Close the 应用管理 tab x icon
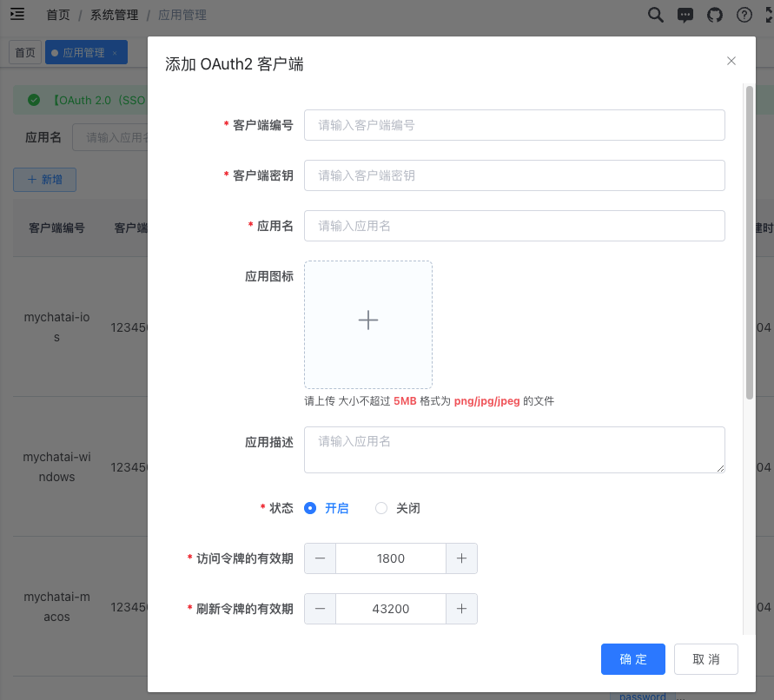This screenshot has height=700, width=774. pos(115,53)
